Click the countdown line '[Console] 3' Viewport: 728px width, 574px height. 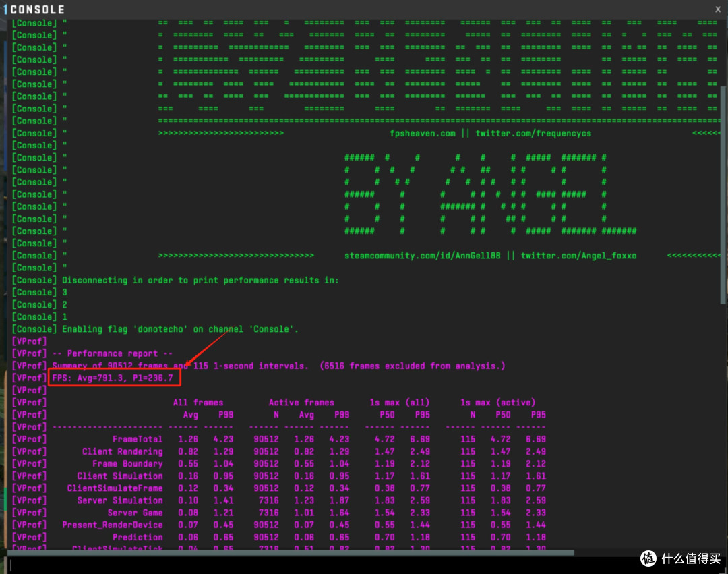pos(40,292)
